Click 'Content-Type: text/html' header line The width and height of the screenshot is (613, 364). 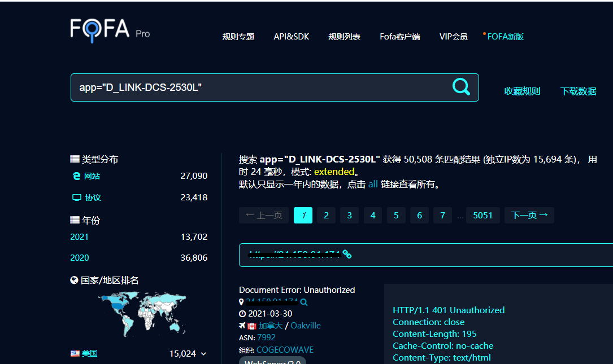(441, 358)
